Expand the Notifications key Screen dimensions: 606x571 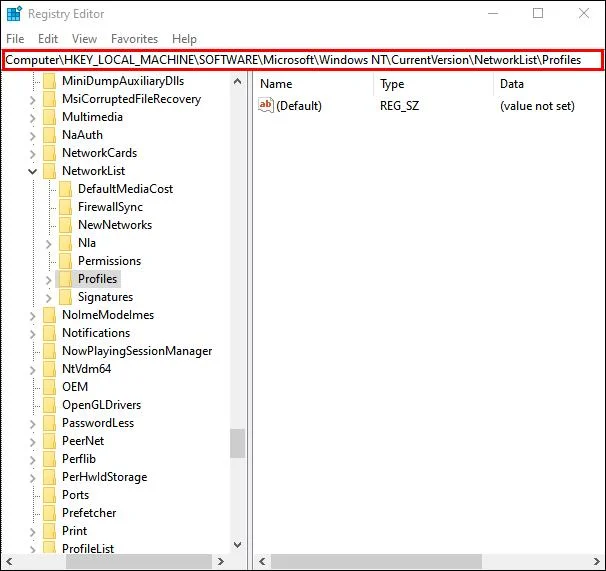click(x=33, y=334)
